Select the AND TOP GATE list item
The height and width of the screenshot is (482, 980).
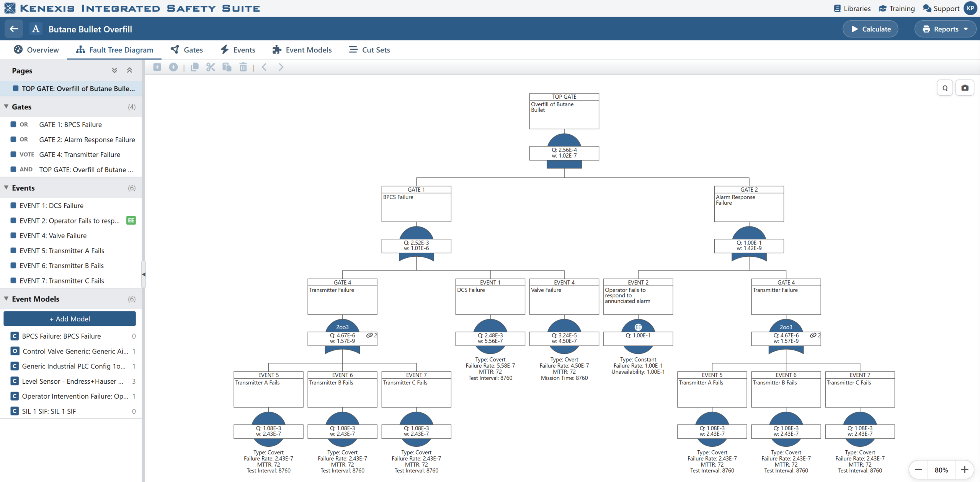71,169
